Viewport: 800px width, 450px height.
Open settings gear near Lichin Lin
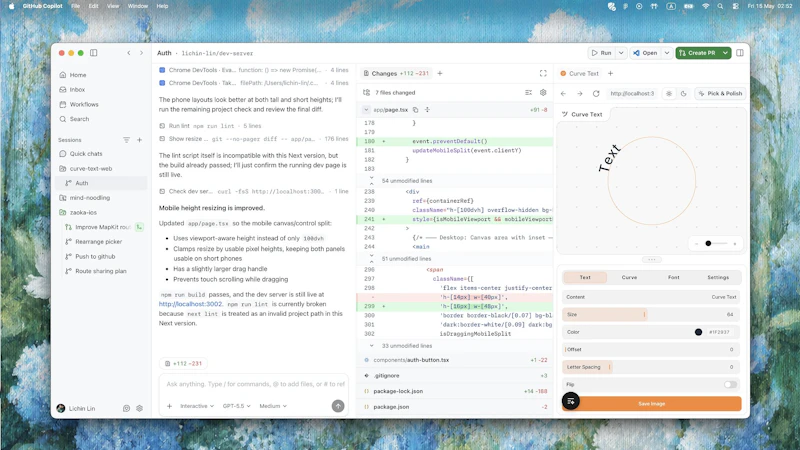click(x=139, y=408)
